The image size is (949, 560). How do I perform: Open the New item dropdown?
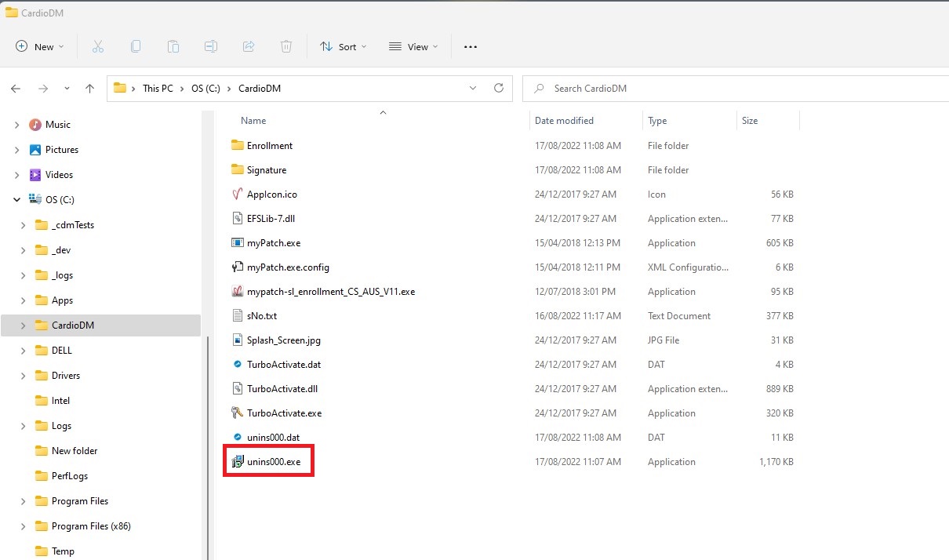pyautogui.click(x=40, y=47)
